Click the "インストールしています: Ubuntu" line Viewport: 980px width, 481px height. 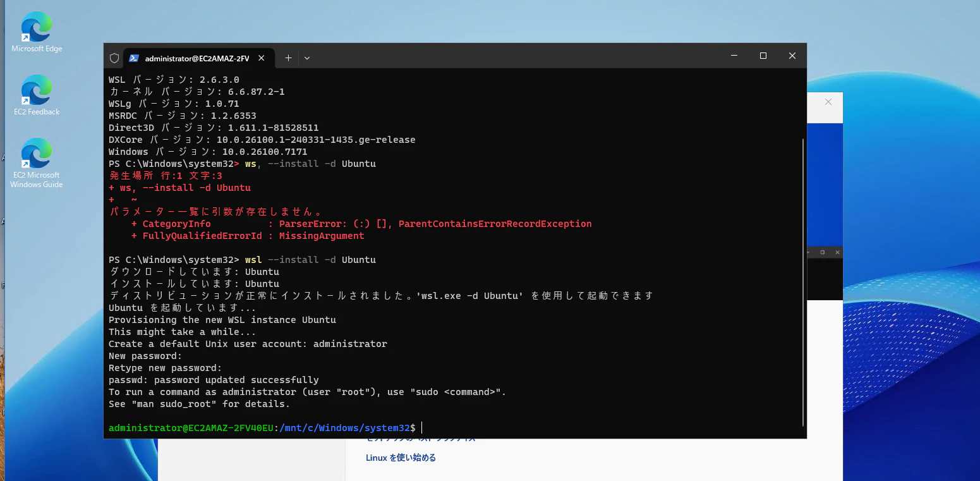pos(194,284)
